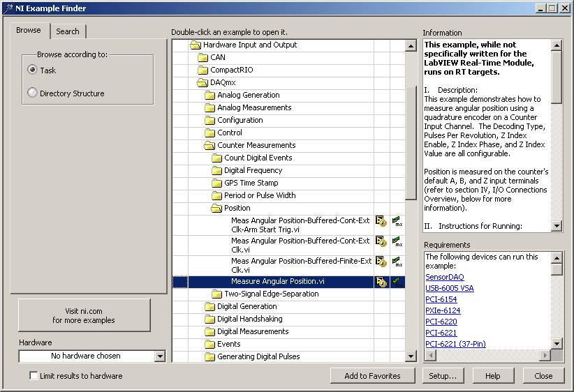Viewport: 574px width, 392px height.
Task: Open the PXIe-6124 link
Action: [x=443, y=310]
